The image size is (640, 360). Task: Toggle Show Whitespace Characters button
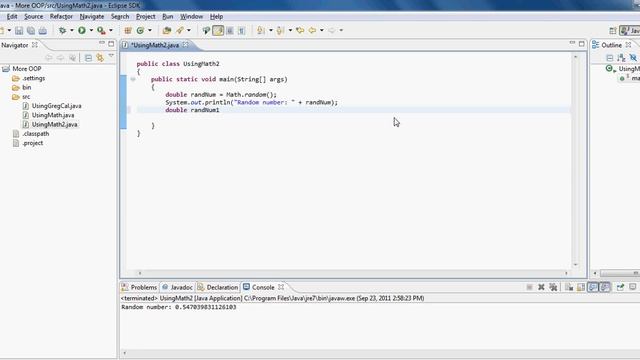point(242,30)
